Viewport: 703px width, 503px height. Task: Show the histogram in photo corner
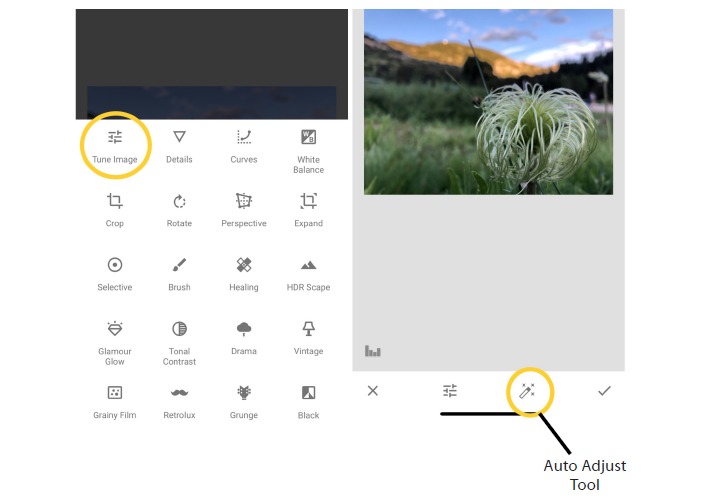click(373, 351)
